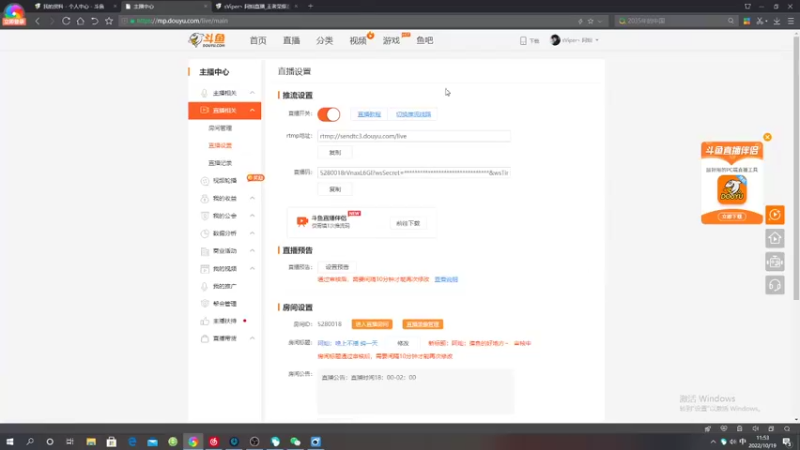Screen dimensions: 800x450
Task: Open the 直播教程 link
Action: click(x=369, y=114)
